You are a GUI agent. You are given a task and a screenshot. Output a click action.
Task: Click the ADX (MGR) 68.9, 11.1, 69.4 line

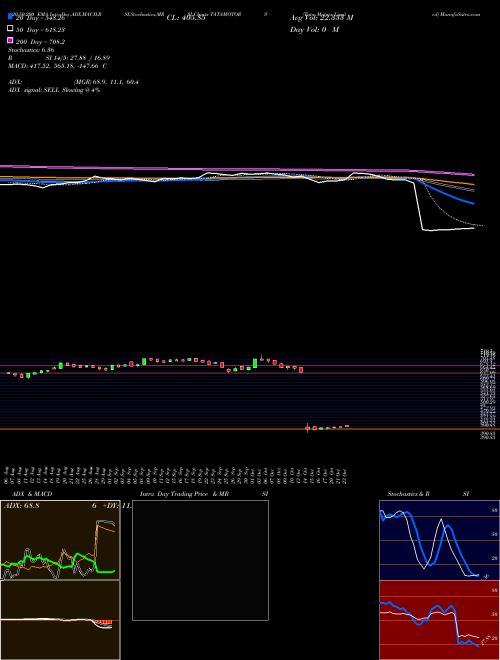click(x=73, y=82)
